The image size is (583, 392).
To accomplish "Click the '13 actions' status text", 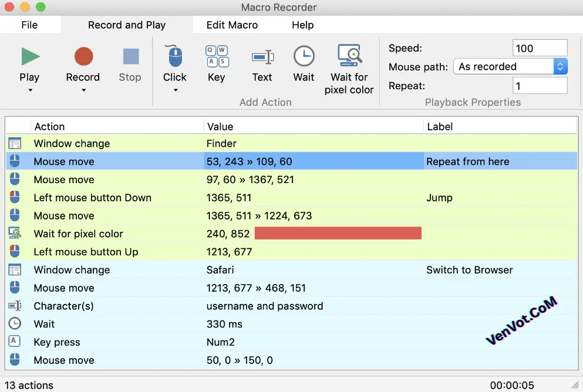I will [29, 386].
